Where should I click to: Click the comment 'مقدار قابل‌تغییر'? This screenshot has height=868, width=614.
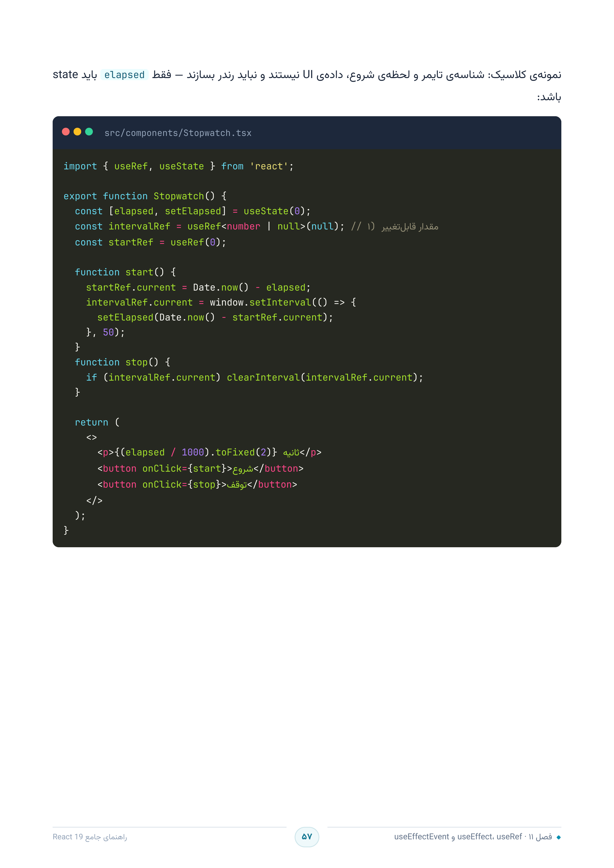coord(410,226)
